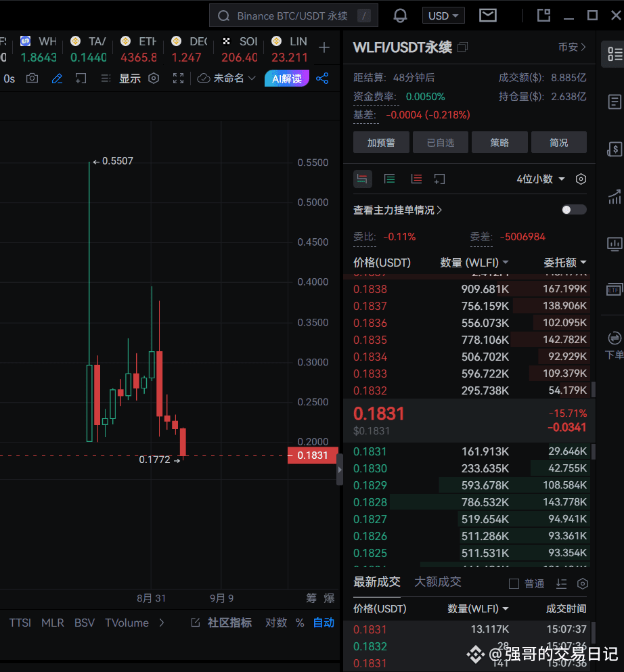
Task: Click the search box Binance BTC/USDT
Action: click(293, 16)
